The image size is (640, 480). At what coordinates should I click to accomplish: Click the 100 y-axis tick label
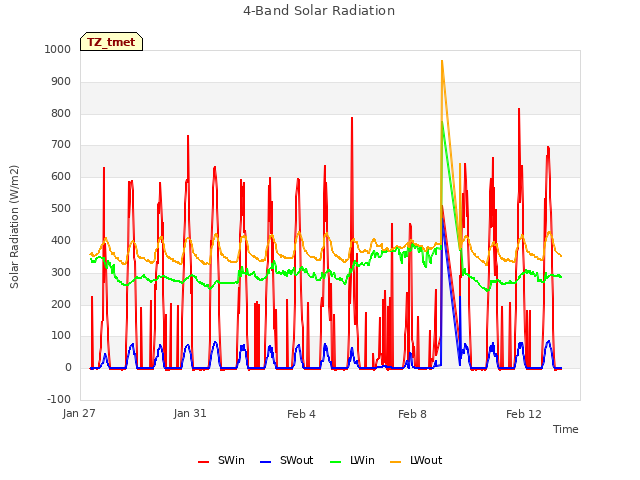click(x=61, y=336)
